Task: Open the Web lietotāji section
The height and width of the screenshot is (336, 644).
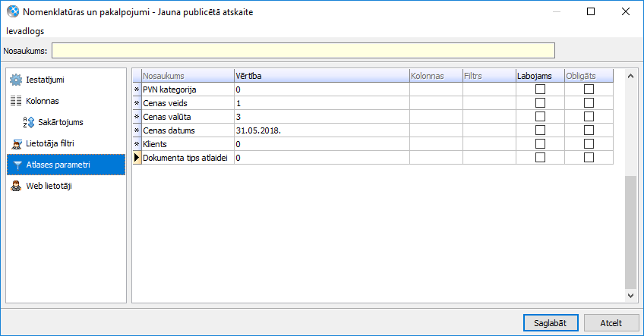Action: pos(66,187)
